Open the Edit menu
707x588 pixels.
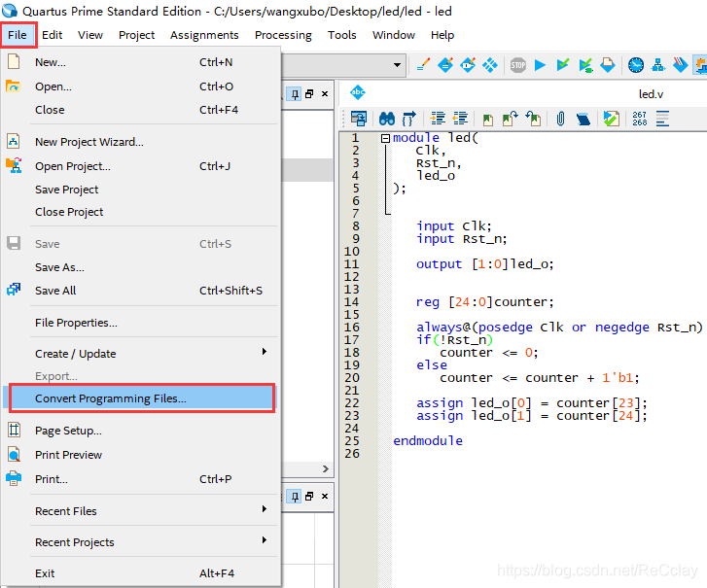52,35
